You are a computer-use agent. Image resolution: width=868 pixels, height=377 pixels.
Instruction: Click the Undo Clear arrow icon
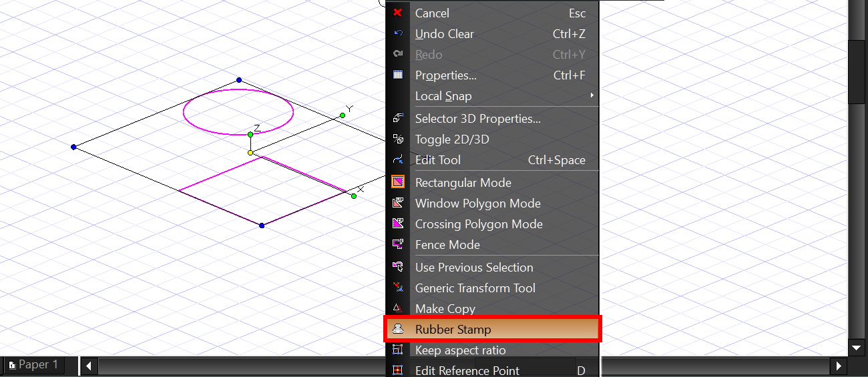(398, 33)
